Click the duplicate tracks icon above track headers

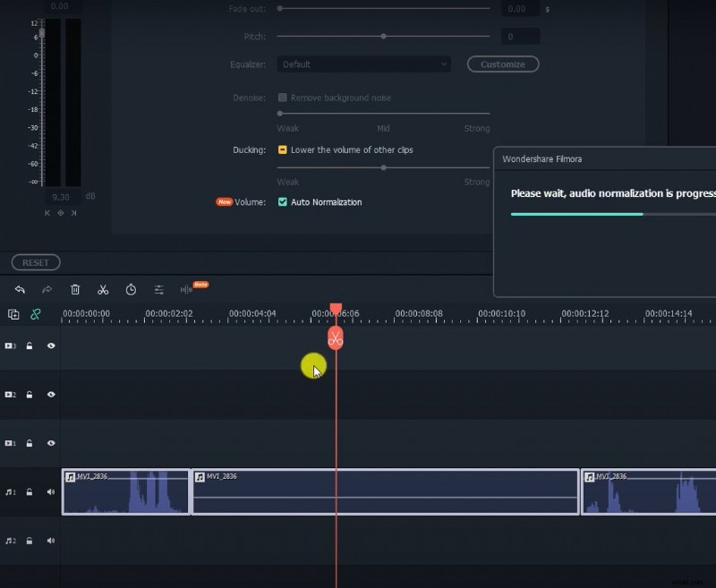pyautogui.click(x=13, y=315)
